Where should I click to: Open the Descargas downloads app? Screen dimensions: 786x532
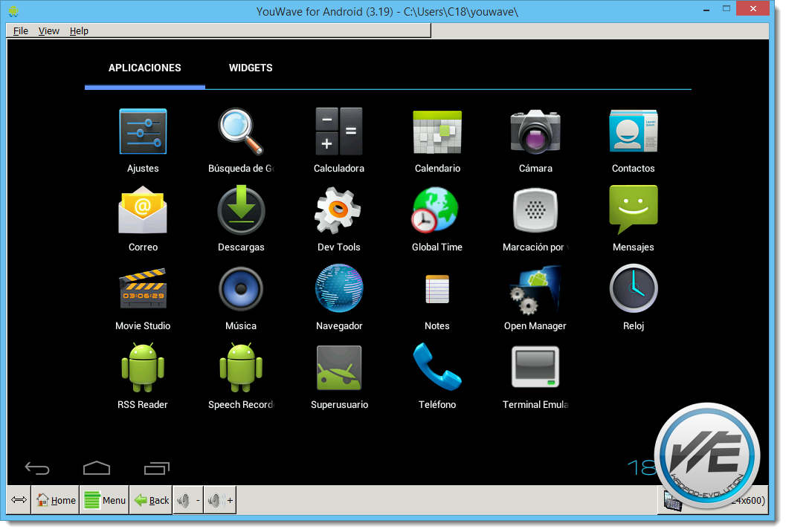[241, 210]
